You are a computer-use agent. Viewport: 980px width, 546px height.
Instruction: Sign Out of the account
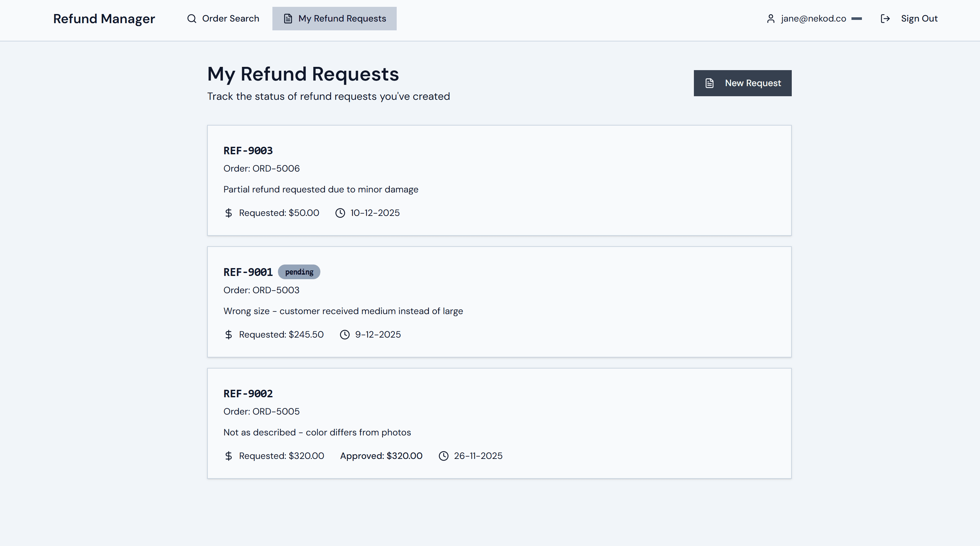(x=919, y=19)
